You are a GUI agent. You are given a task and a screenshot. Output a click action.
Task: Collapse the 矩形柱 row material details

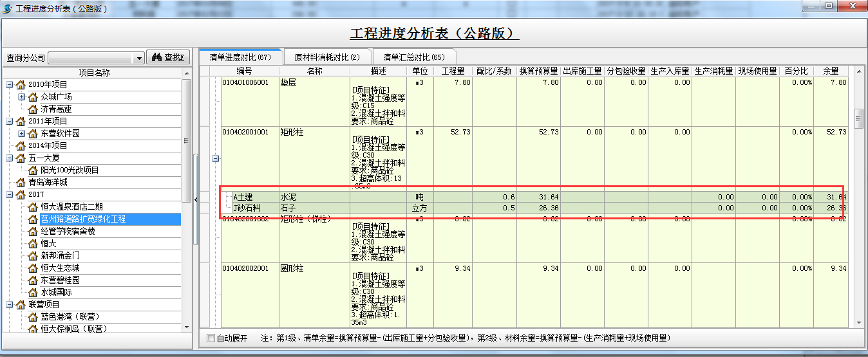pos(216,159)
